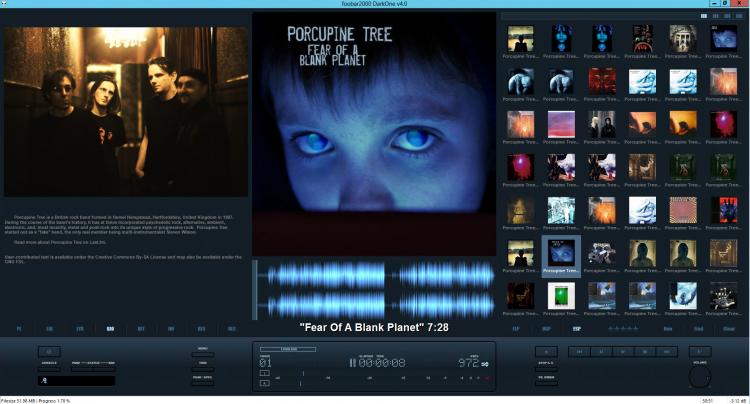The image size is (750, 404).
Task: Select the green square on white album thumbnail
Action: coord(561,296)
